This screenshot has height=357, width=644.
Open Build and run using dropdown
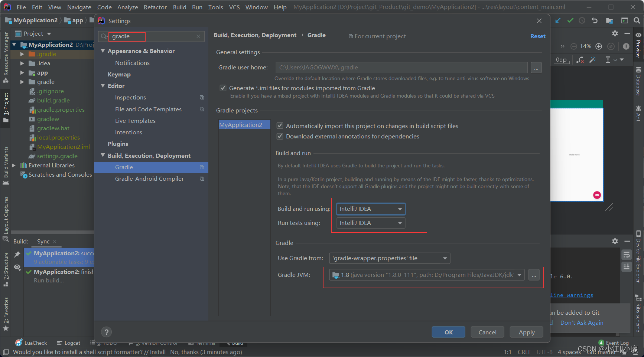371,209
